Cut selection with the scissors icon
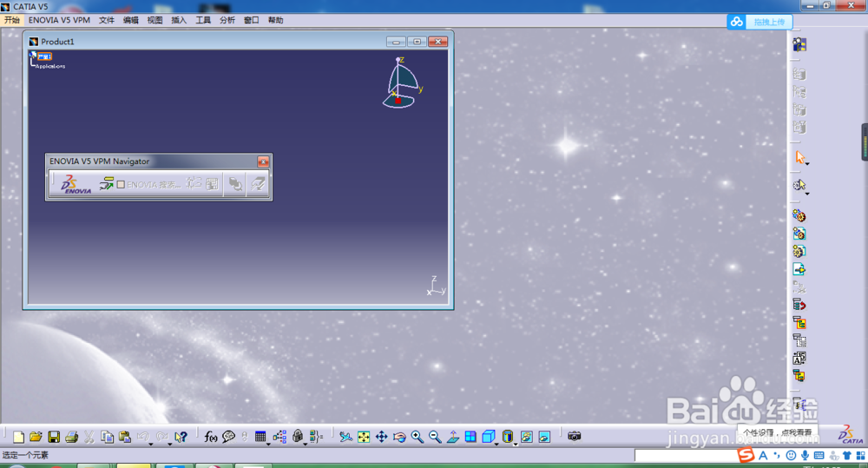 (x=89, y=437)
